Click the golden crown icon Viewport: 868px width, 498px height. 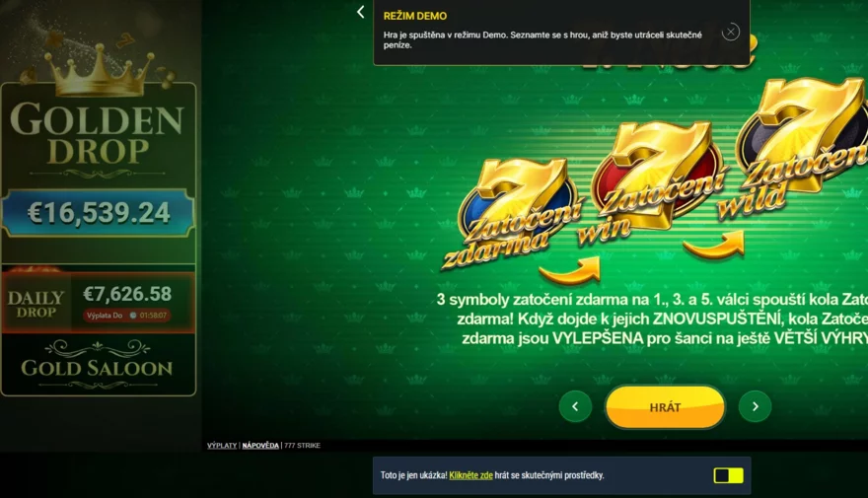(99, 71)
